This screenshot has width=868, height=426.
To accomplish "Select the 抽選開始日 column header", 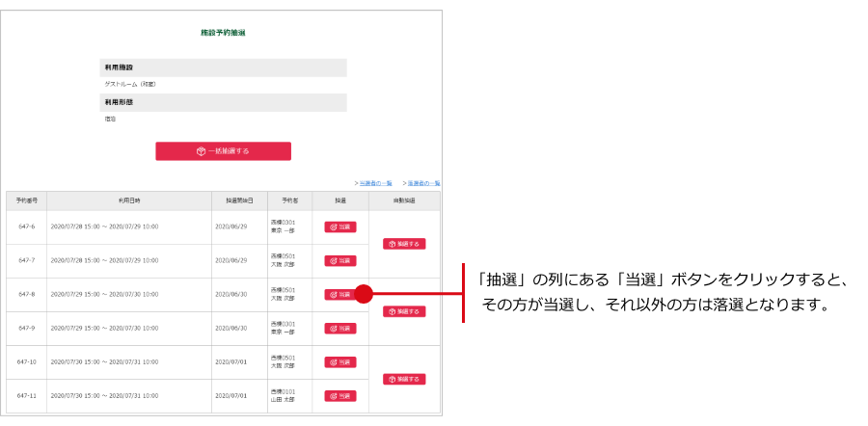I will (x=239, y=200).
